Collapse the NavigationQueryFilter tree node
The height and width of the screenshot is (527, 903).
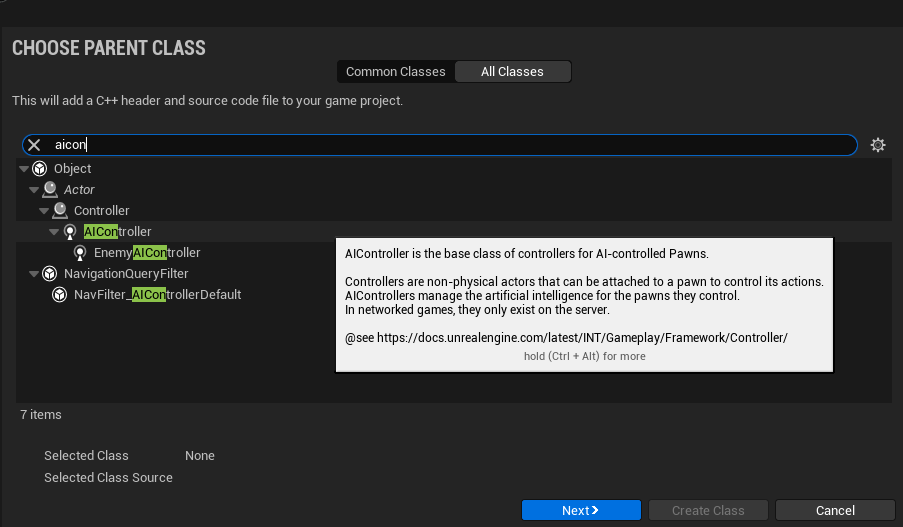[34, 274]
